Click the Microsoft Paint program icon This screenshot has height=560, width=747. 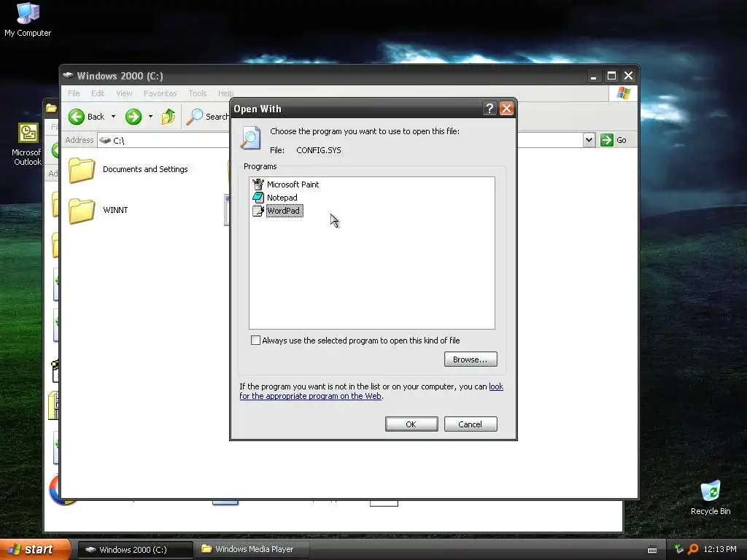pyautogui.click(x=258, y=184)
